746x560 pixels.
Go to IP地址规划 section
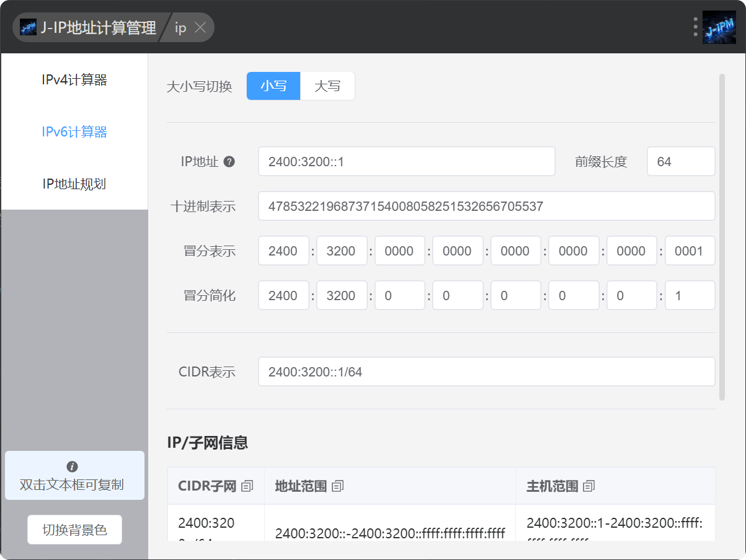click(x=74, y=184)
